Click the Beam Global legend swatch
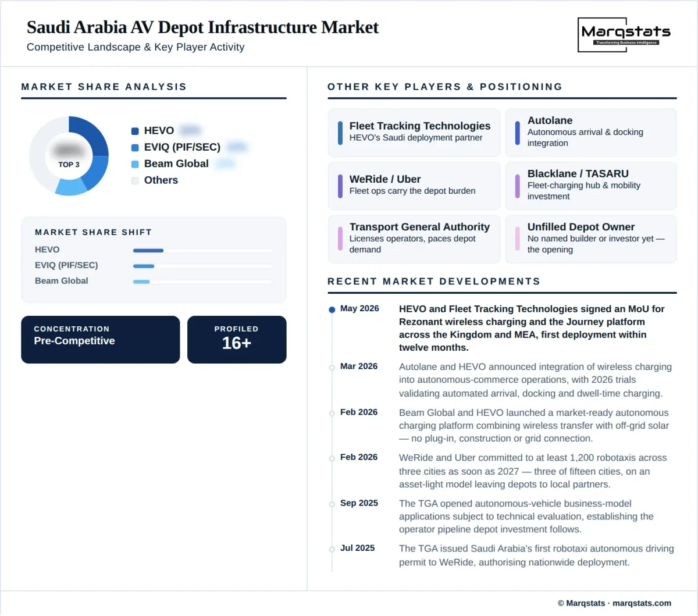 coord(135,164)
